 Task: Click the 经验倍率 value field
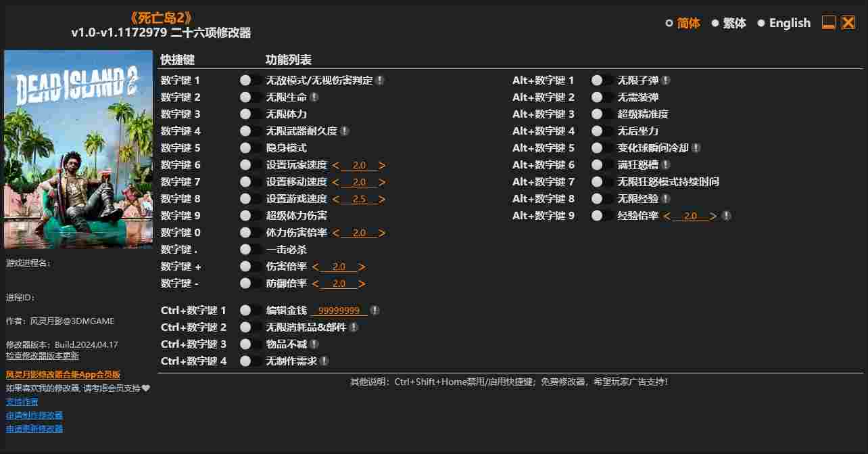[690, 216]
